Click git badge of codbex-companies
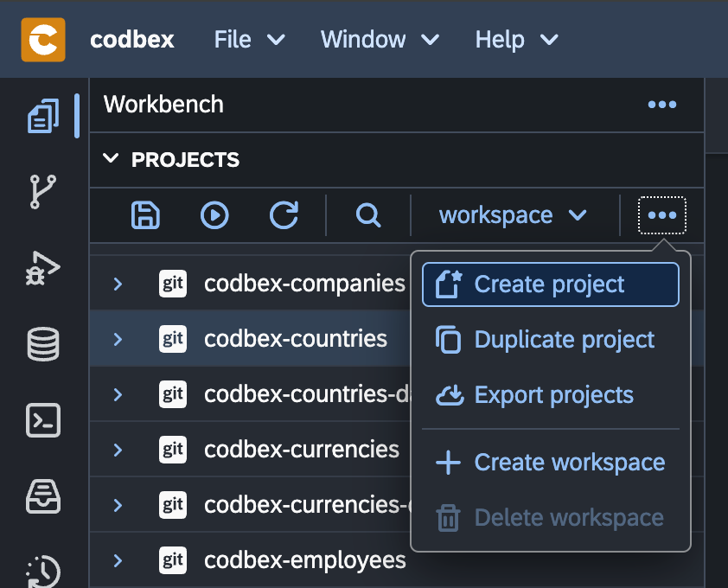 coord(173,284)
